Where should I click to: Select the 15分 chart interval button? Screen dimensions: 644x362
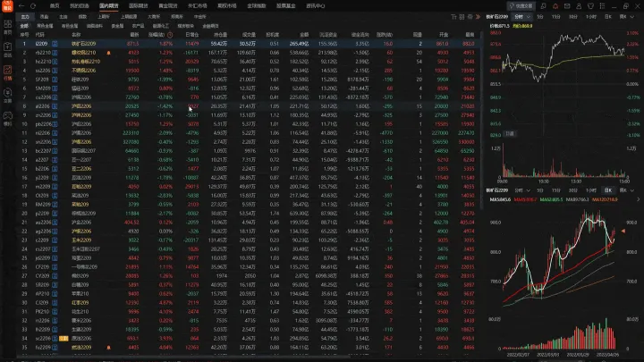point(555,16)
